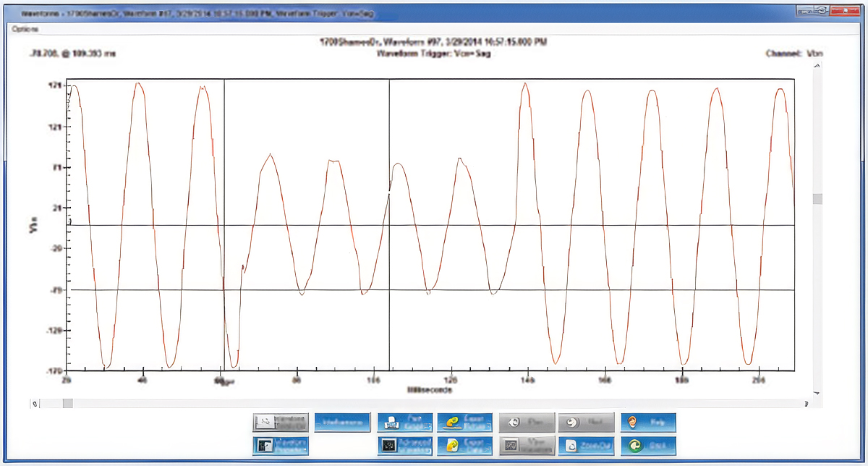Click the Export Picture button

(466, 422)
